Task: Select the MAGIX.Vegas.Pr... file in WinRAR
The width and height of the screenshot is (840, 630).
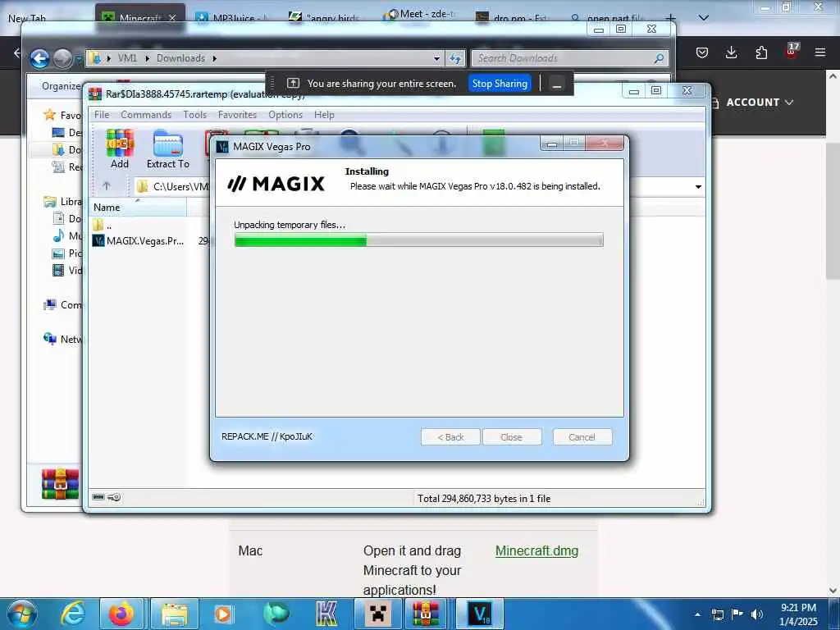Action: [139, 241]
